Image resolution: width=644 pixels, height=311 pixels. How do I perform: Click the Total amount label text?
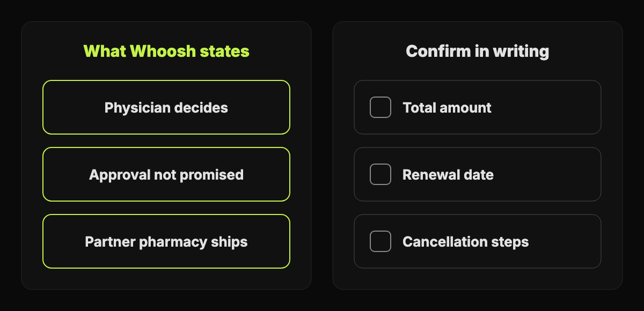[x=447, y=108]
